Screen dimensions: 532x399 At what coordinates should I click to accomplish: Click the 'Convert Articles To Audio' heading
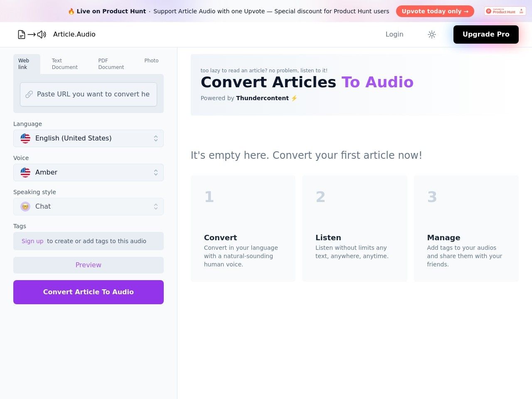pos(307,82)
